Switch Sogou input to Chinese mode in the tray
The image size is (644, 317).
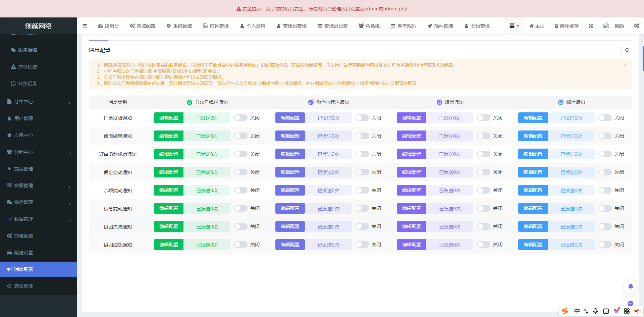pos(577,311)
